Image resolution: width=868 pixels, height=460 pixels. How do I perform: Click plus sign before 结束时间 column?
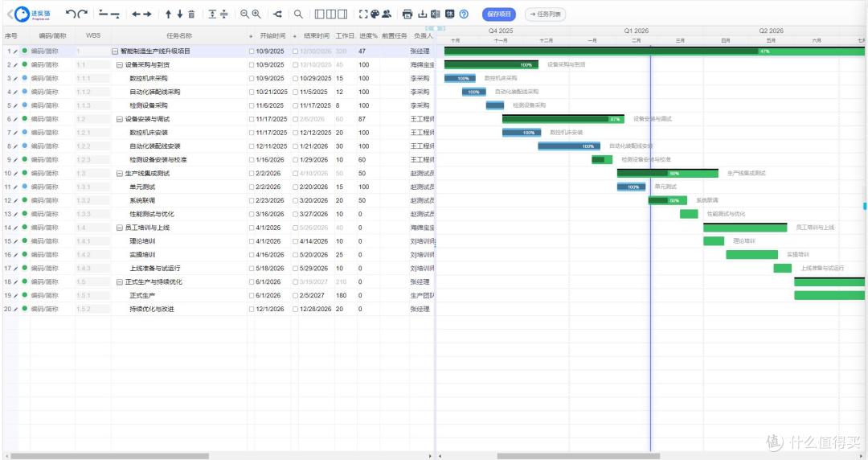point(294,36)
